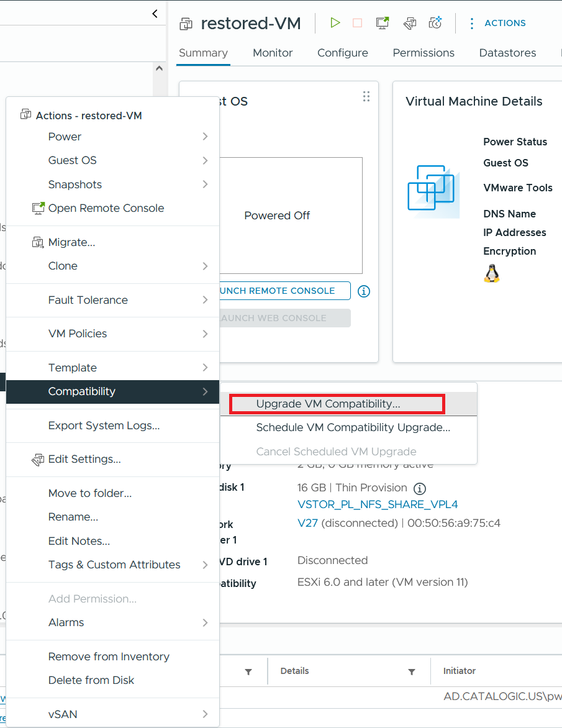Collapse the left navigation panel chevron
This screenshot has height=728, width=562.
point(155,14)
